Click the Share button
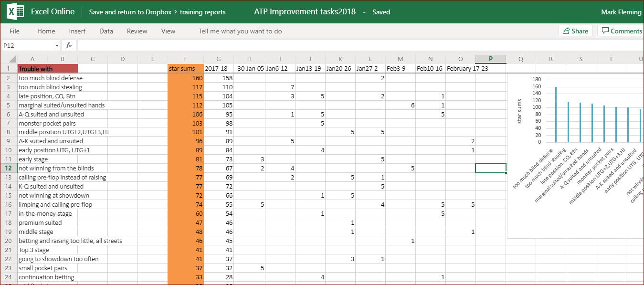The height and width of the screenshot is (285, 644). coord(575,31)
